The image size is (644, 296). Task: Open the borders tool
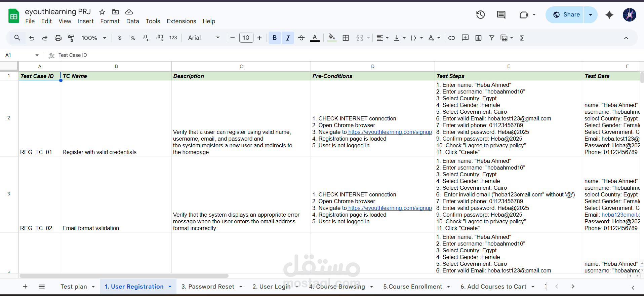click(346, 38)
